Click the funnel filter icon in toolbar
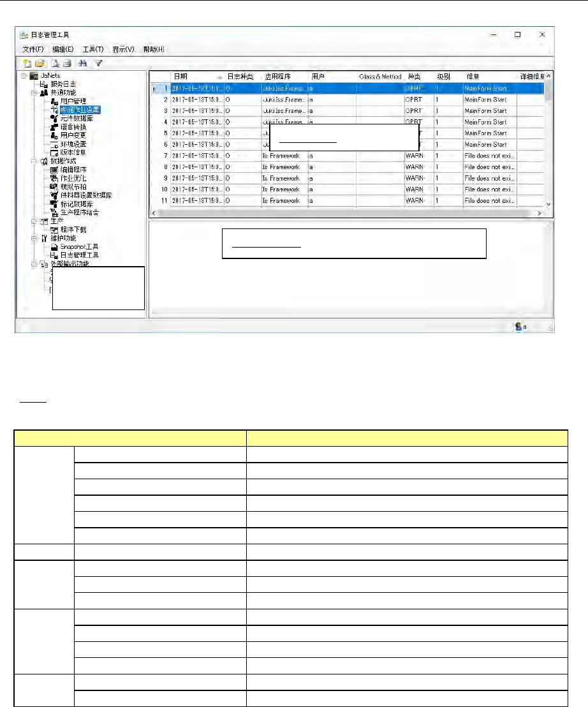Screen dimensions: 588x707 tap(99, 64)
